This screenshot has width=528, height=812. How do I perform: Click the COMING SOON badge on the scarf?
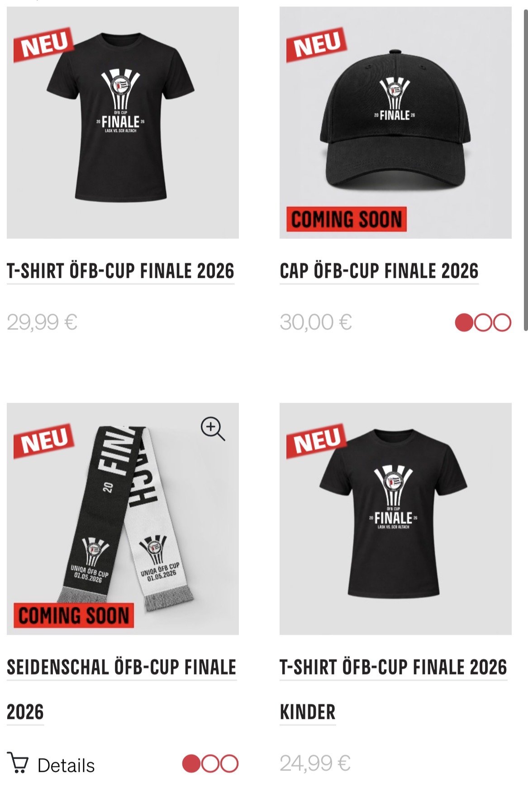tap(74, 616)
